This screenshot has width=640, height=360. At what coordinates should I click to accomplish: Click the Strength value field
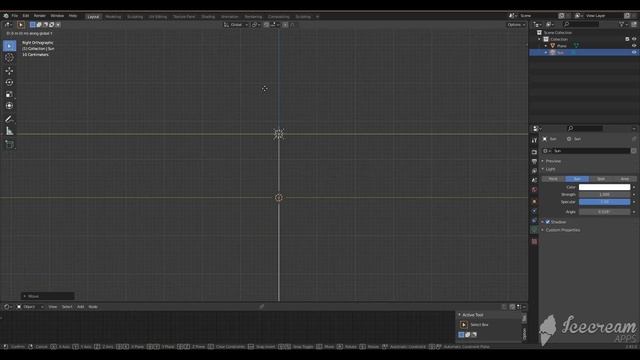tap(604, 195)
